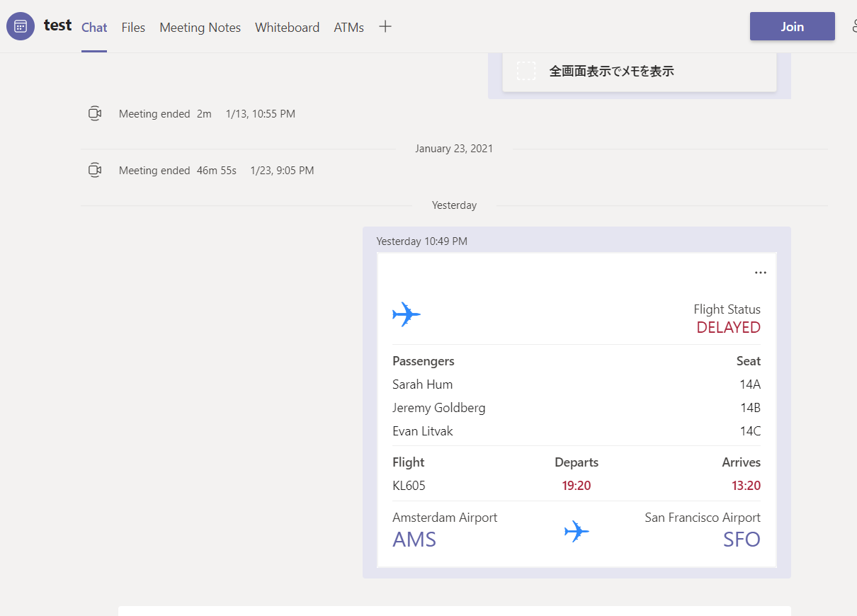Select passenger Jeremy Goldberg
Viewport: 857px width, 616px height.
439,408
